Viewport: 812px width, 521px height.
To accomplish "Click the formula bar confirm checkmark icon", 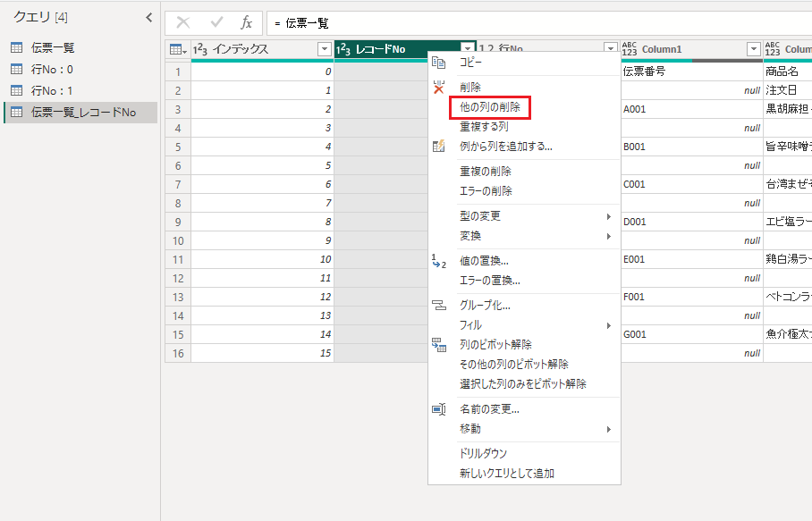I will click(x=216, y=23).
